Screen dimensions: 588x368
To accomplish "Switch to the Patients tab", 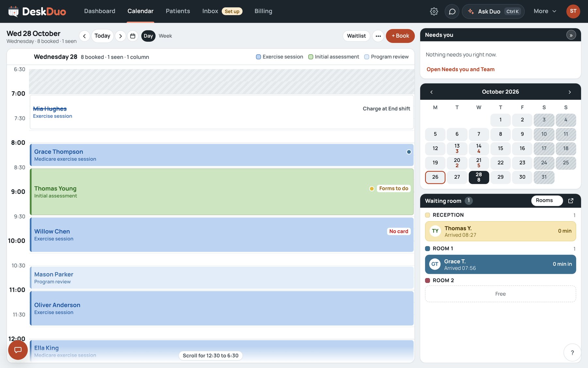I will (x=178, y=11).
